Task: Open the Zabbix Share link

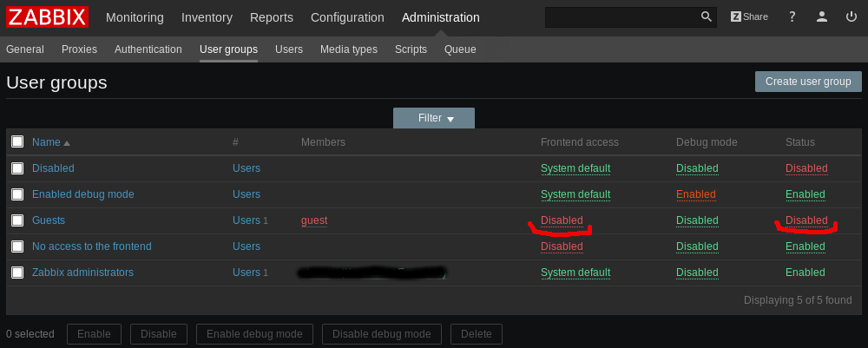Action: coord(749,17)
